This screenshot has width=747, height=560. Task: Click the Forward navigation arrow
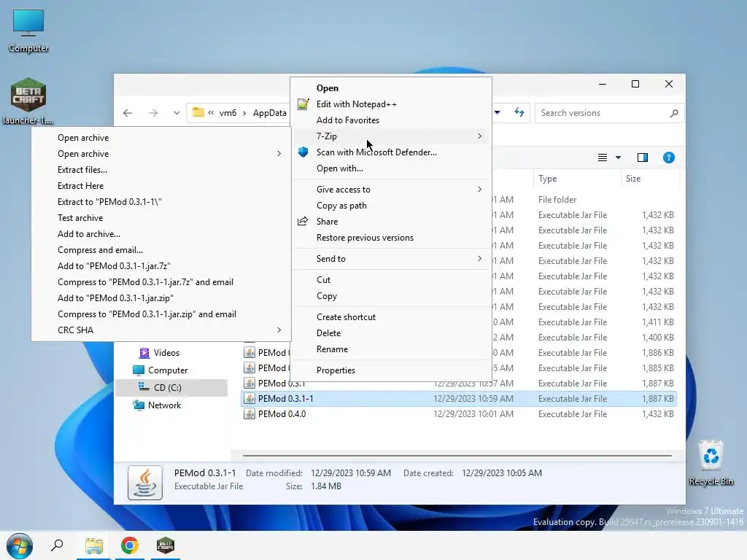tap(153, 113)
